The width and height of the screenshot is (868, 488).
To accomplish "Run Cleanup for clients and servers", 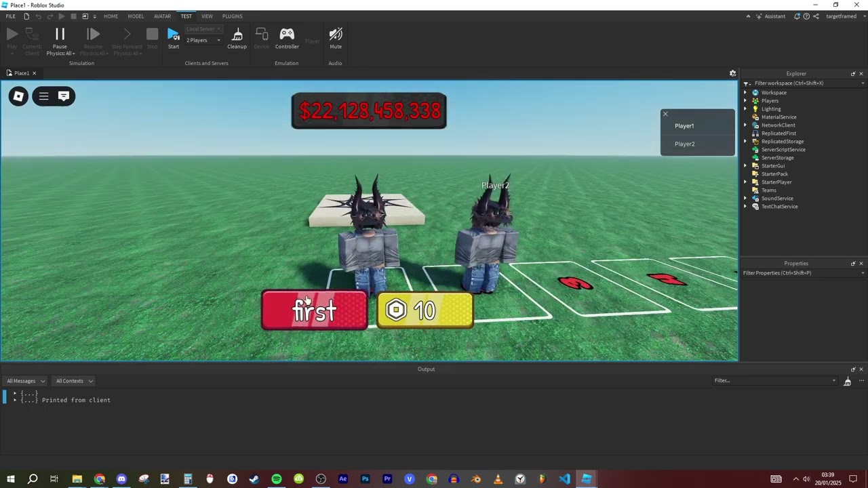I will point(237,38).
